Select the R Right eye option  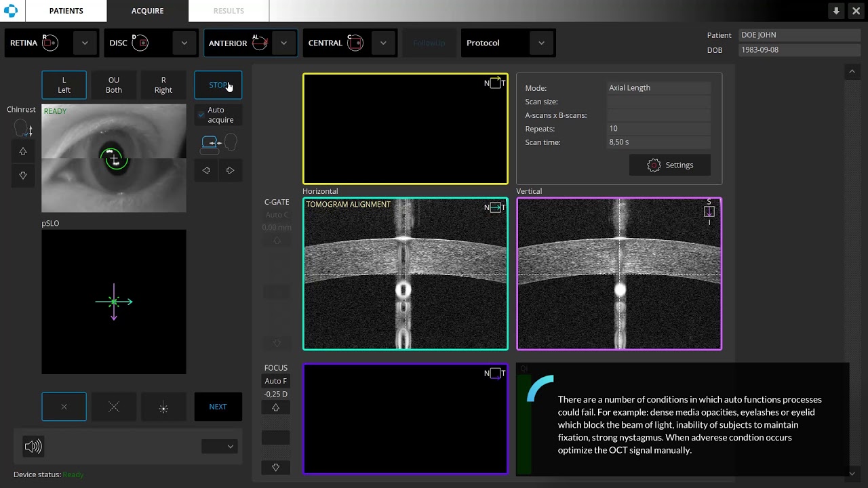coord(163,85)
